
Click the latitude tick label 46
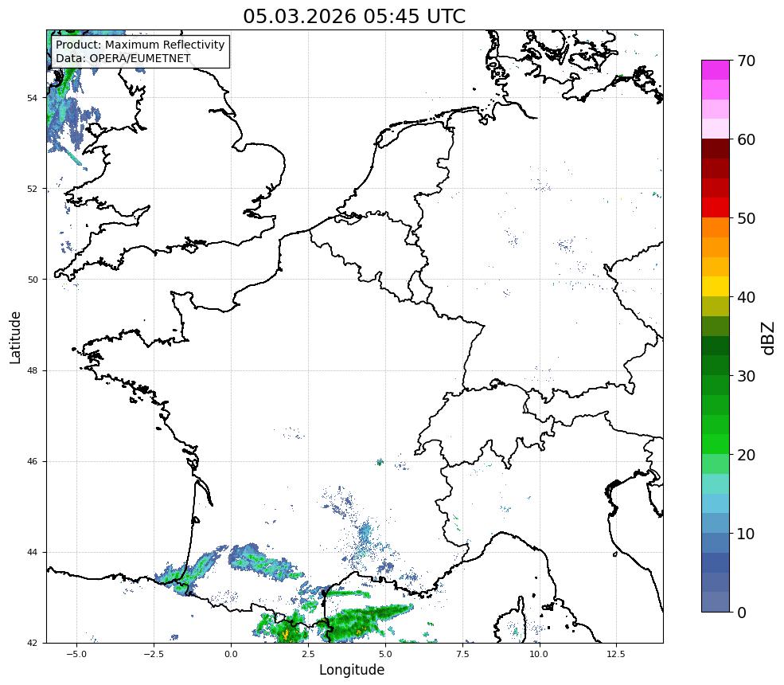(x=32, y=461)
